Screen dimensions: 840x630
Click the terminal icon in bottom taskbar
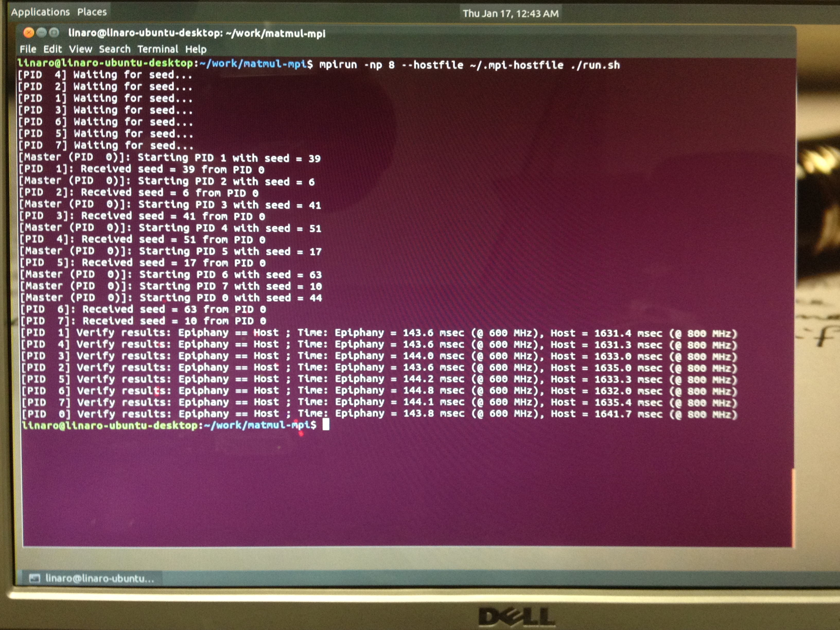pos(35,578)
